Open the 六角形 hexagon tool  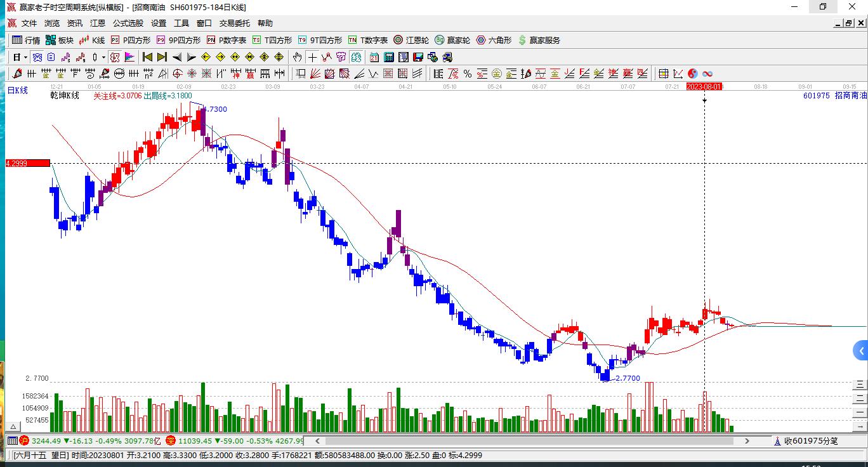494,40
